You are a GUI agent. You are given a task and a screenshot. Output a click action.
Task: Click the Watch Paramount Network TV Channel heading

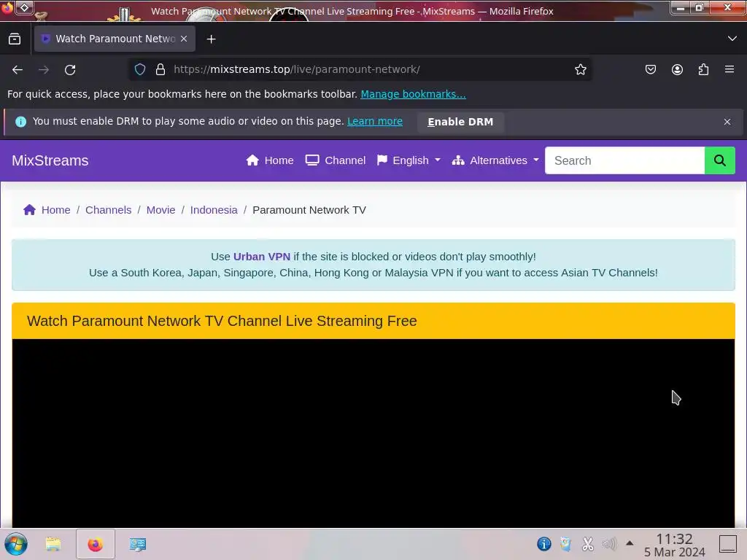click(222, 321)
